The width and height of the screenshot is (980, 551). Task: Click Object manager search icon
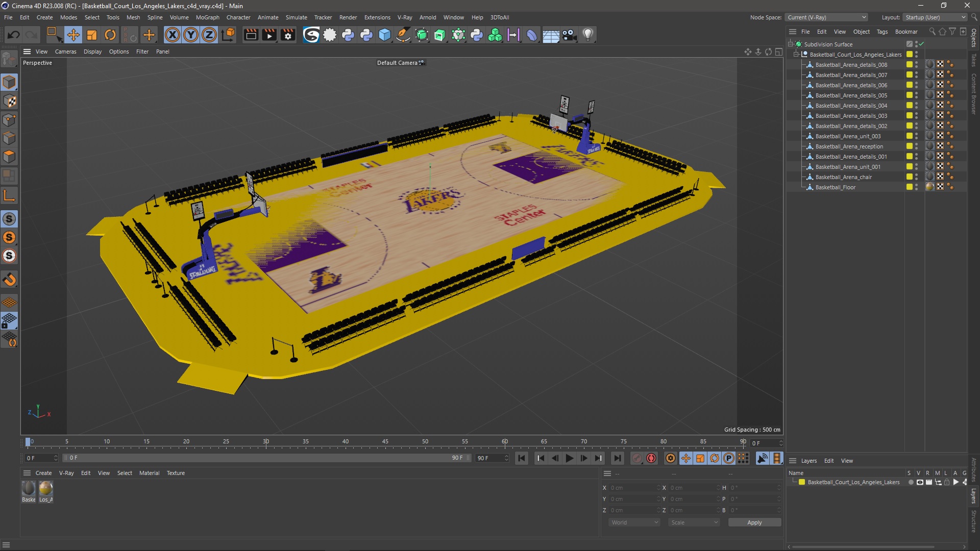[932, 32]
